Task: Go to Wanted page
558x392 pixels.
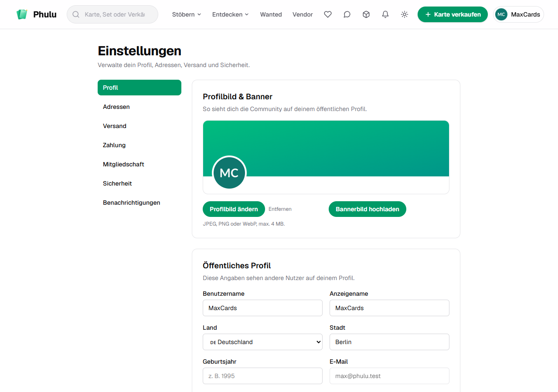Action: pyautogui.click(x=271, y=14)
